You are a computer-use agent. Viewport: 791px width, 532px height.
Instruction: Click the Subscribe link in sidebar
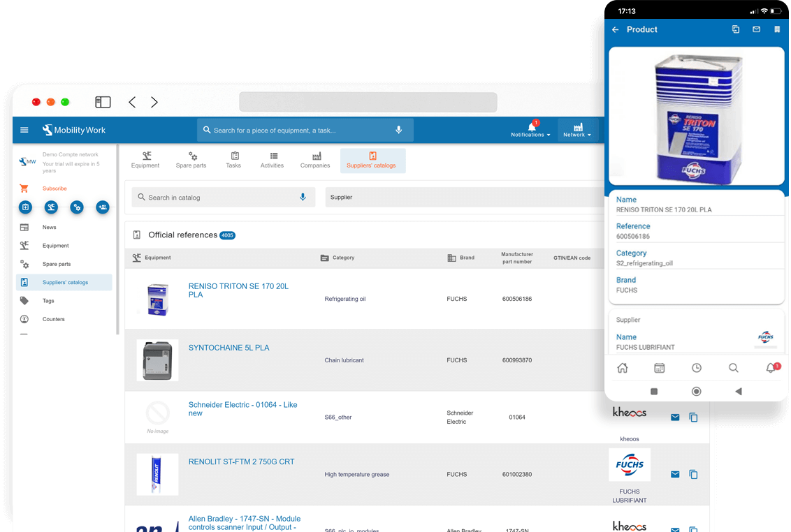[x=55, y=189]
